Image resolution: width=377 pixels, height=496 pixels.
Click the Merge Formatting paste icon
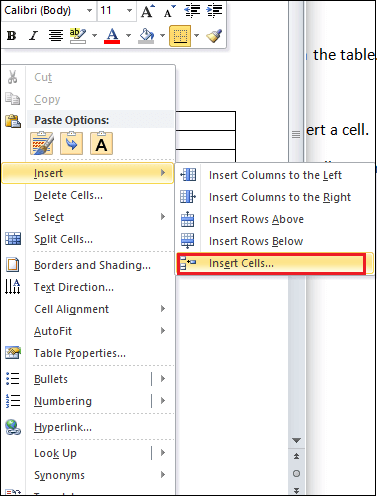pyautogui.click(x=71, y=143)
